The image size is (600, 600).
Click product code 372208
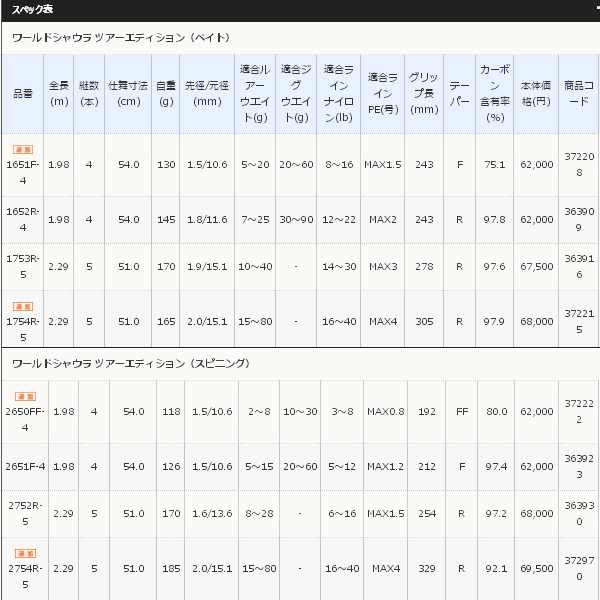[x=579, y=164]
